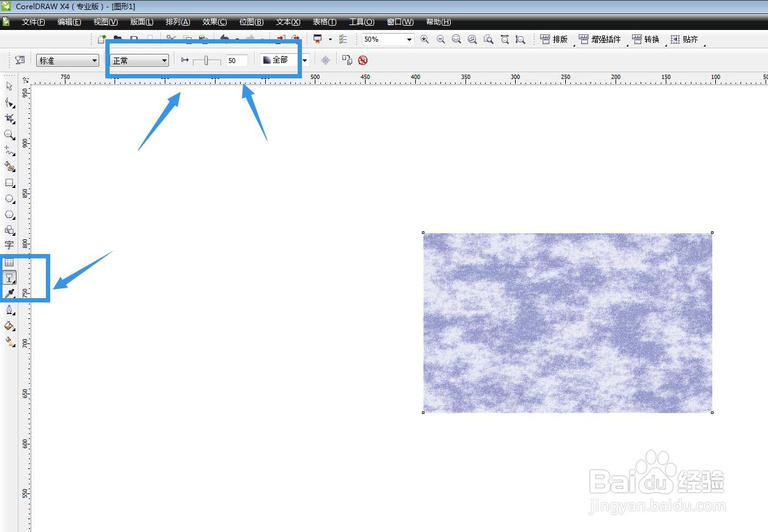
Task: Click the 转换 toolbar button
Action: pos(646,39)
